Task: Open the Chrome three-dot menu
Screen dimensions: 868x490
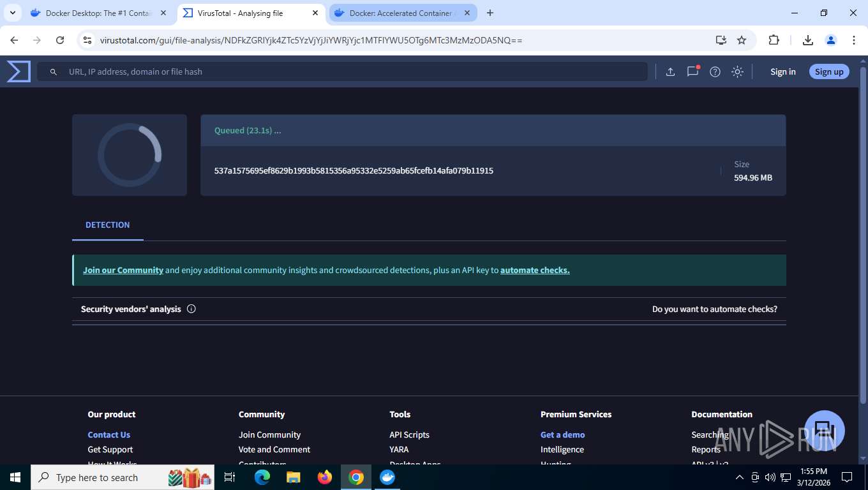Action: [854, 40]
